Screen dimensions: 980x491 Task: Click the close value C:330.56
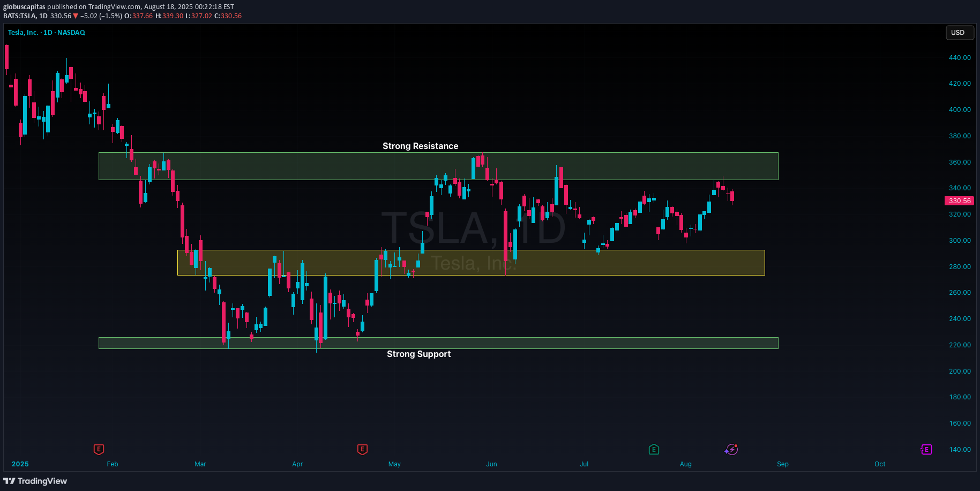point(228,16)
